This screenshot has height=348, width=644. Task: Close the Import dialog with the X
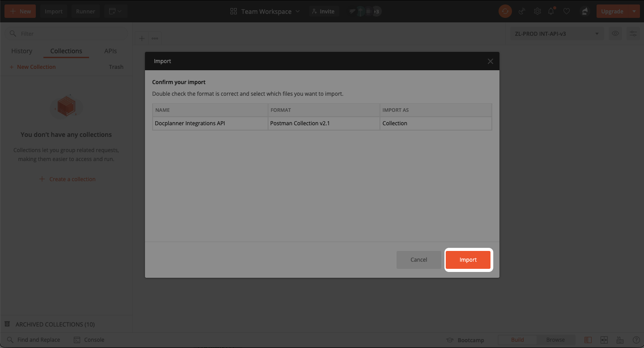pos(490,61)
